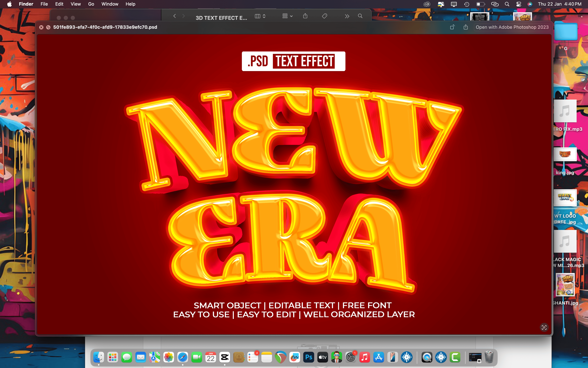Go back in the Finder window toolbar
Image resolution: width=588 pixels, height=368 pixels.
tap(174, 16)
